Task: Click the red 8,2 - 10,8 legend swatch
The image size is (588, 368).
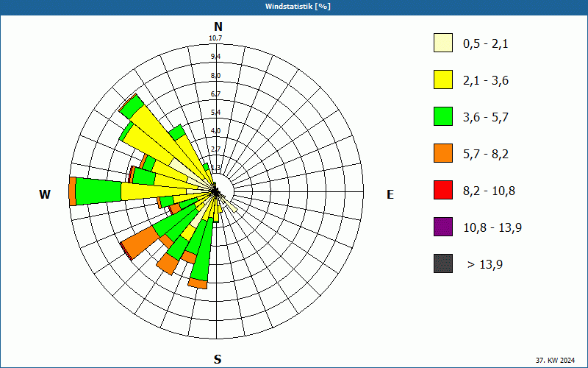Action: pyautogui.click(x=443, y=190)
